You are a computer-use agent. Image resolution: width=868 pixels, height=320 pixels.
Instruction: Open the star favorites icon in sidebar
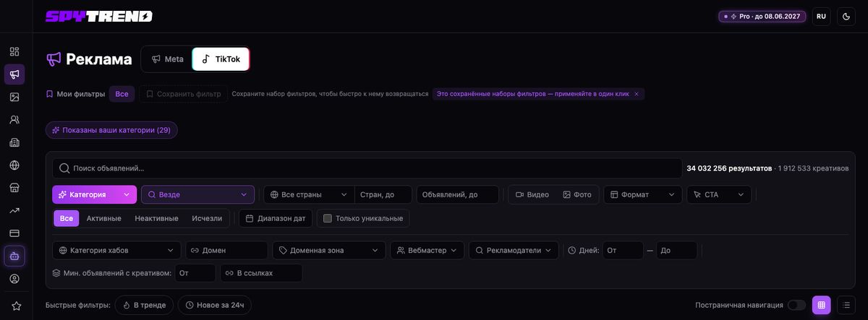click(x=16, y=306)
